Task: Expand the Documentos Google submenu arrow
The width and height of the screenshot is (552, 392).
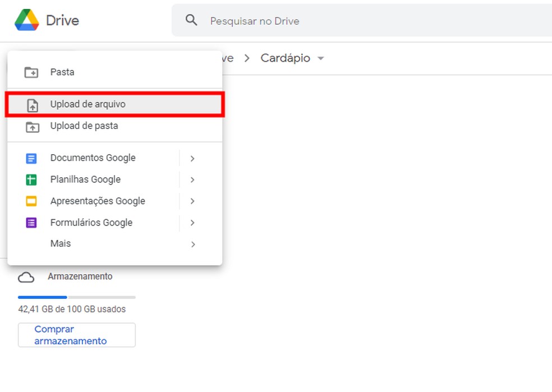Action: click(192, 159)
